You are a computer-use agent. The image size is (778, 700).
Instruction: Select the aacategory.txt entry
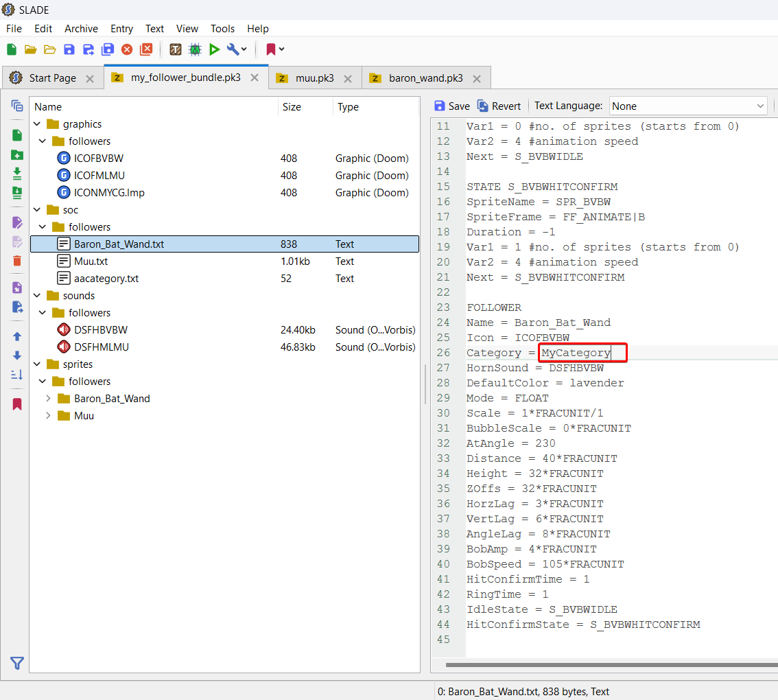[x=225, y=279]
